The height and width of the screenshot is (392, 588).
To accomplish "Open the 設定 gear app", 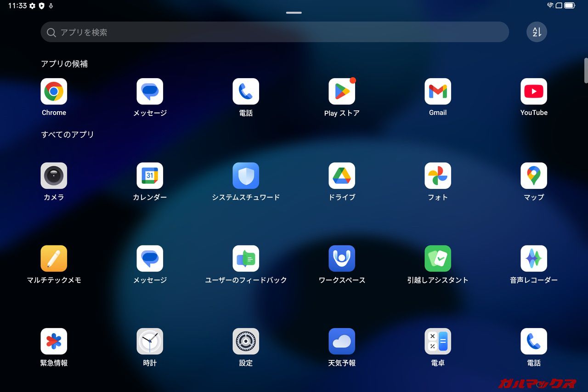I will [x=246, y=341].
